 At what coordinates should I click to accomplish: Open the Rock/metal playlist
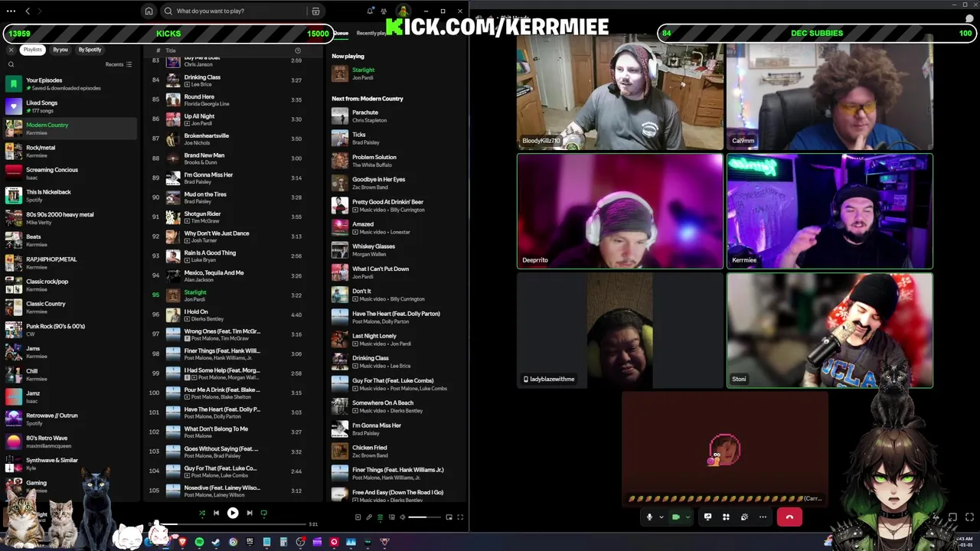click(x=70, y=151)
